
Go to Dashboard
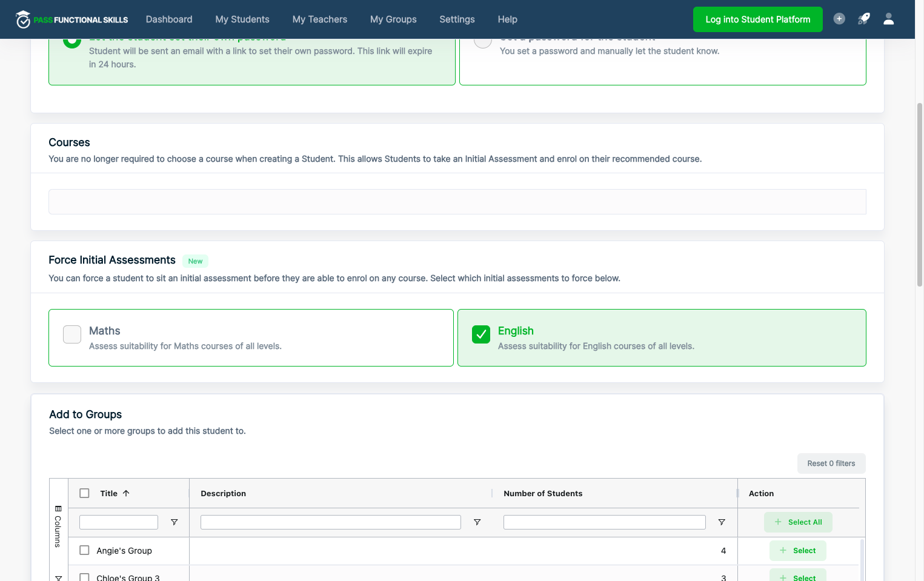coord(169,19)
